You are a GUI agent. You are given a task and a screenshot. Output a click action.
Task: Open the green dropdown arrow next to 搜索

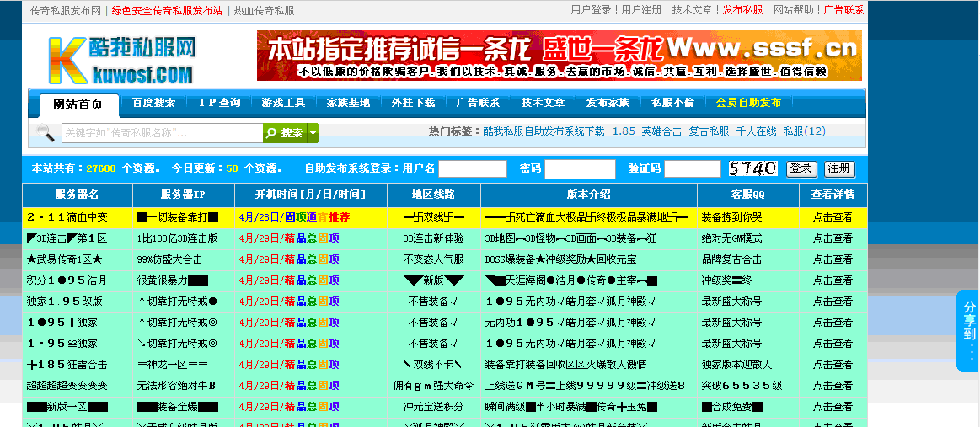coord(313,133)
